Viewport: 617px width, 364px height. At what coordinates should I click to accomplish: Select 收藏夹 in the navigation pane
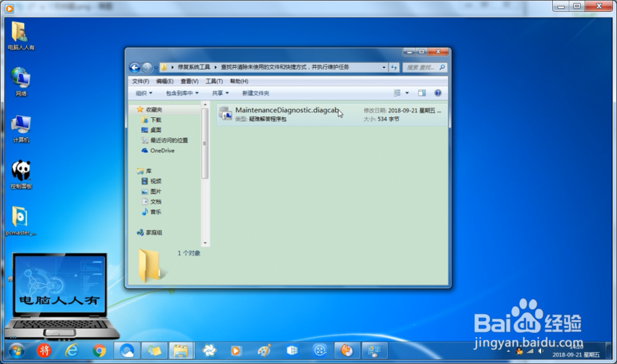(154, 110)
